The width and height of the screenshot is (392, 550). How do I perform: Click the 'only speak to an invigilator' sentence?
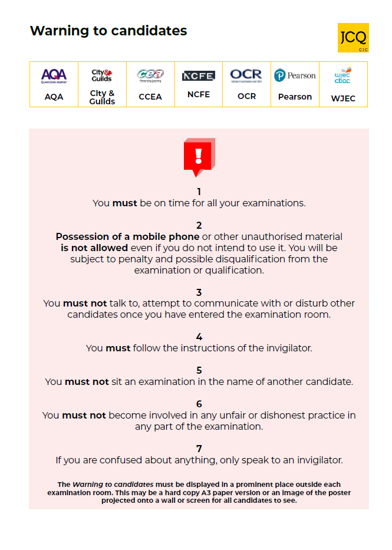pyautogui.click(x=199, y=460)
